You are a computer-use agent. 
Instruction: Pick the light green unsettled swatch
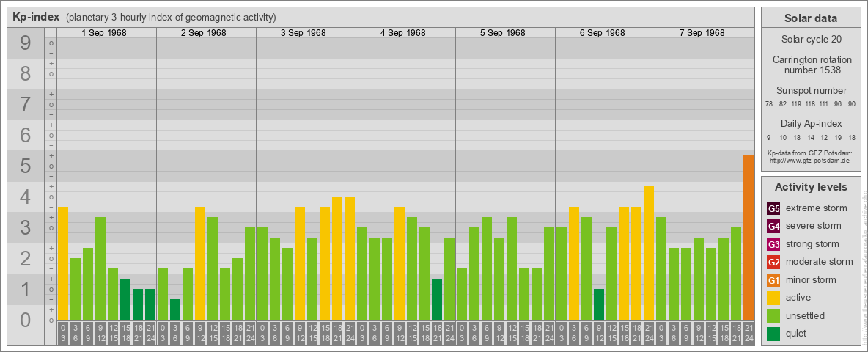[773, 315]
